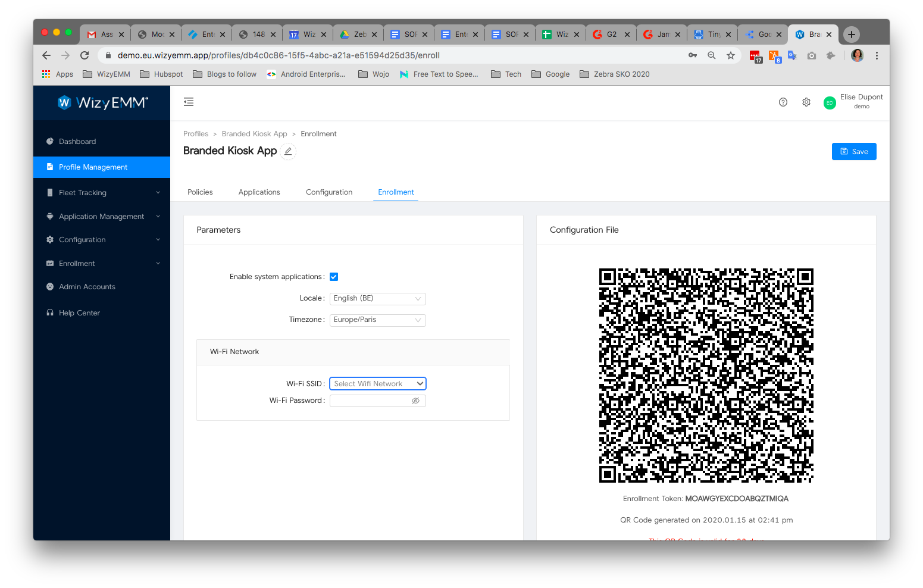Open the Select Wifi Network dropdown

coord(378,384)
